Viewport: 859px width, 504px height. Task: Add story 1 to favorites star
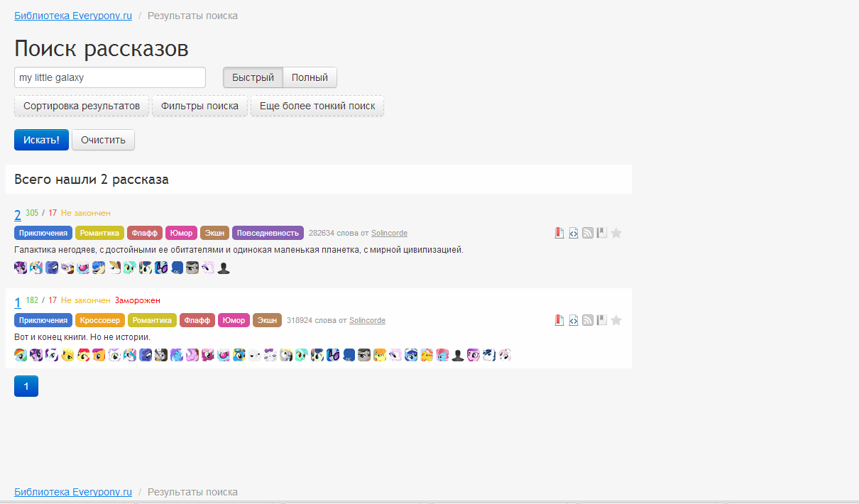point(616,320)
